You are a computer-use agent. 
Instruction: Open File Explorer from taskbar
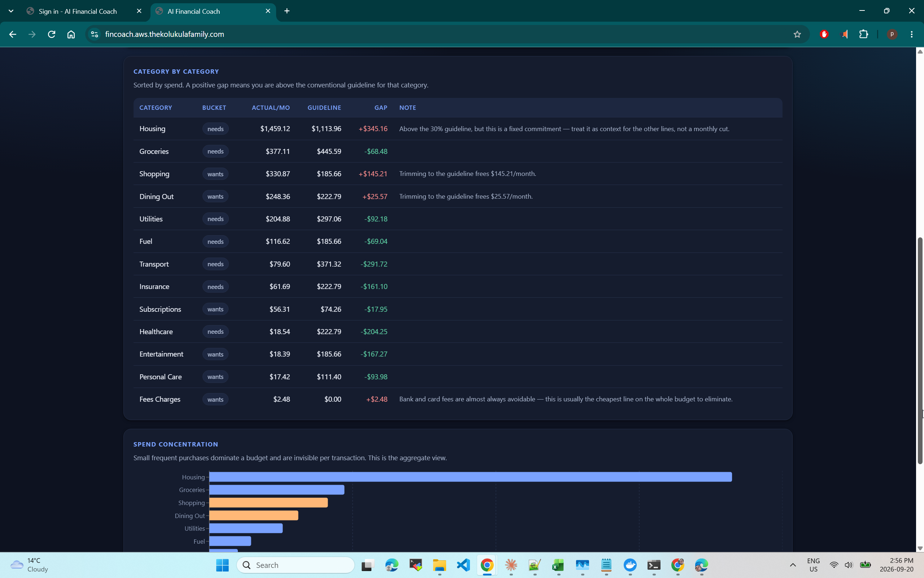coord(440,565)
